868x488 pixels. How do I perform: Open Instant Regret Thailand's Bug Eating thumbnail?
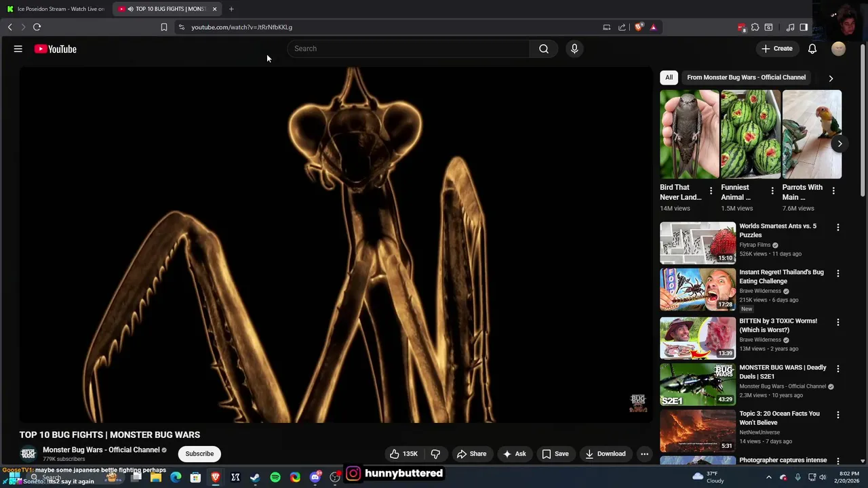pyautogui.click(x=698, y=289)
